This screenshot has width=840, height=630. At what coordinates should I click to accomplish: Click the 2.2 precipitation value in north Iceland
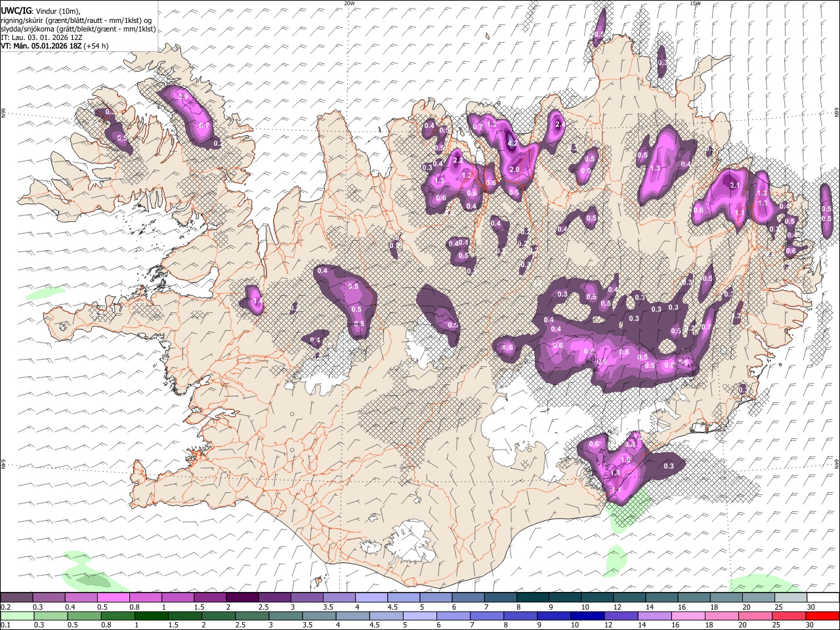(x=458, y=160)
